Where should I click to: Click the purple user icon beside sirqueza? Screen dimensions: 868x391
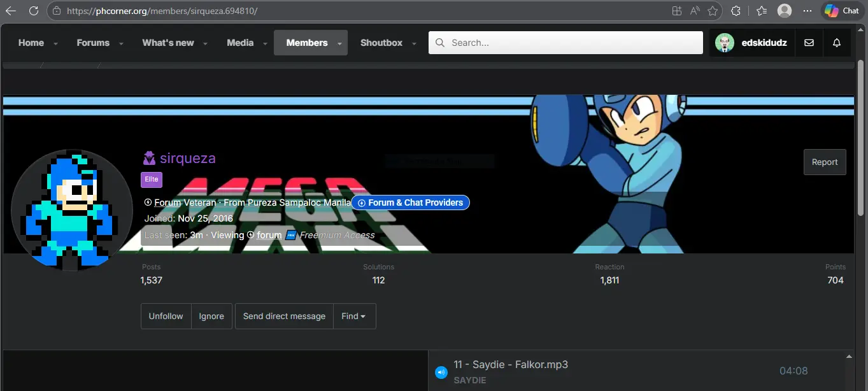(149, 158)
